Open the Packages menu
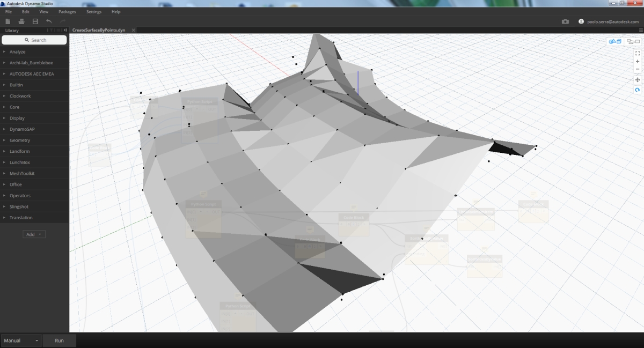Viewport: 644px width, 348px height. (67, 11)
